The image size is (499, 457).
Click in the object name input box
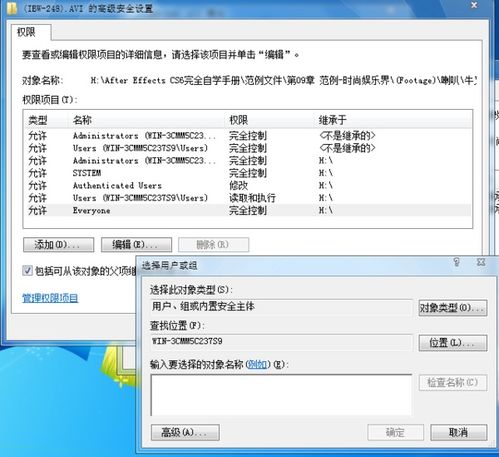281,395
